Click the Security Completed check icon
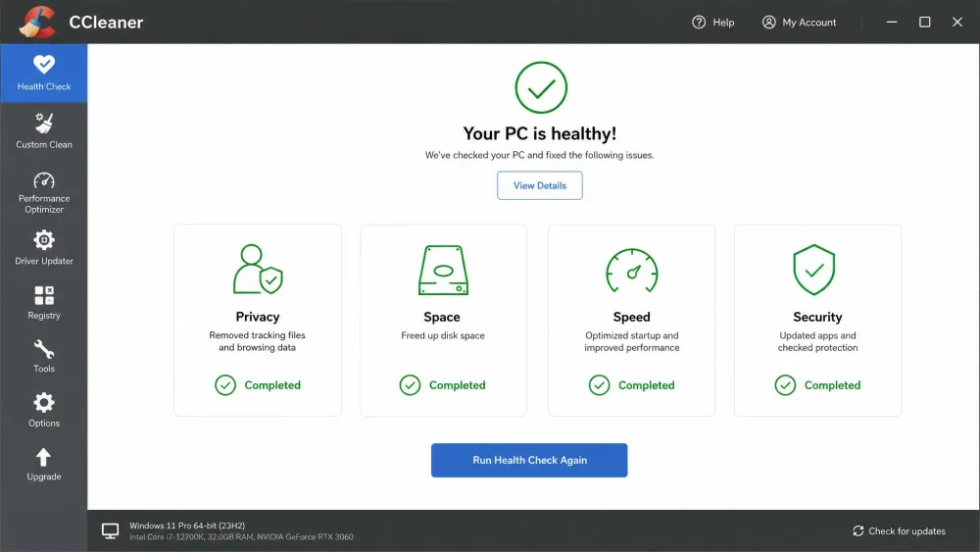The width and height of the screenshot is (980, 552). click(785, 385)
